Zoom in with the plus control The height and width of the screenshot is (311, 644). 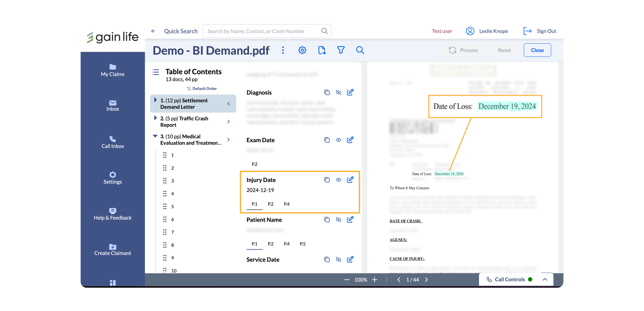click(x=375, y=280)
